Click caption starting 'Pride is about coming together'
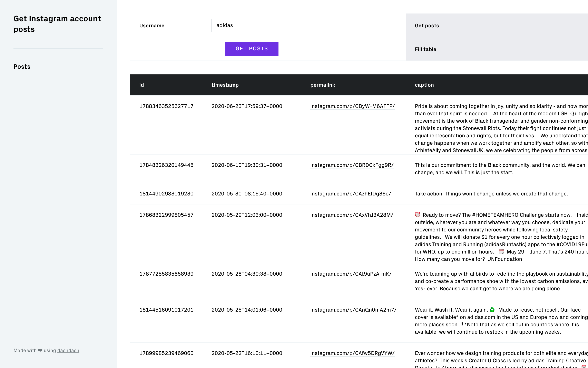This screenshot has width=588, height=368. pyautogui.click(x=501, y=128)
